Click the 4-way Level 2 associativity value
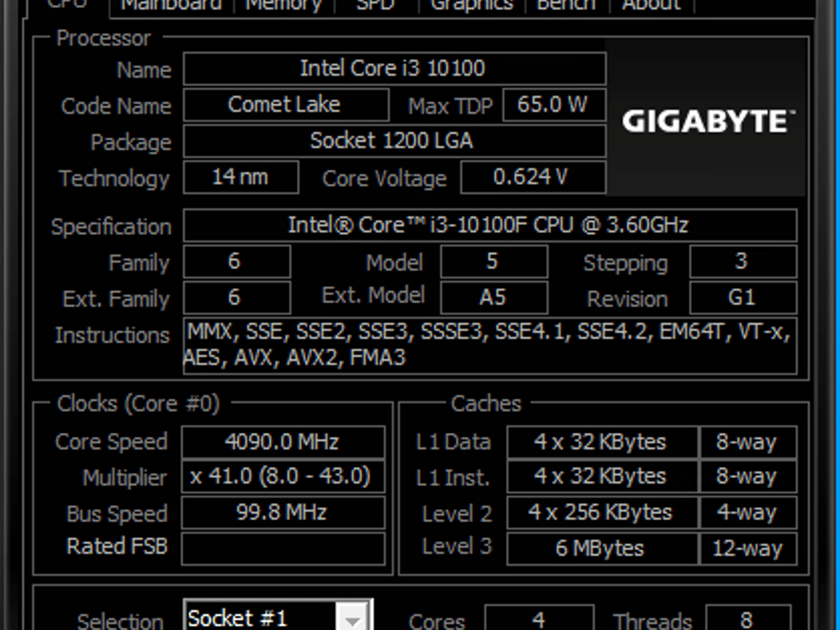The height and width of the screenshot is (630, 840). coord(749,513)
